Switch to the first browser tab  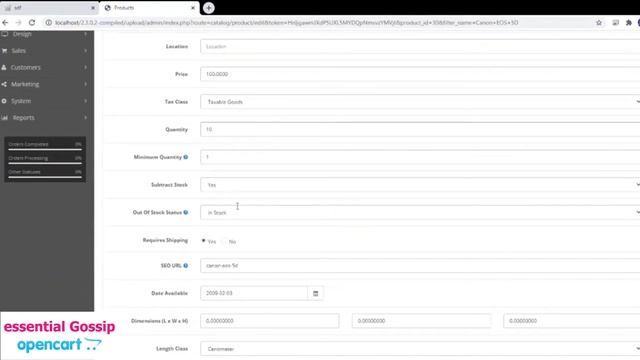[x=49, y=8]
